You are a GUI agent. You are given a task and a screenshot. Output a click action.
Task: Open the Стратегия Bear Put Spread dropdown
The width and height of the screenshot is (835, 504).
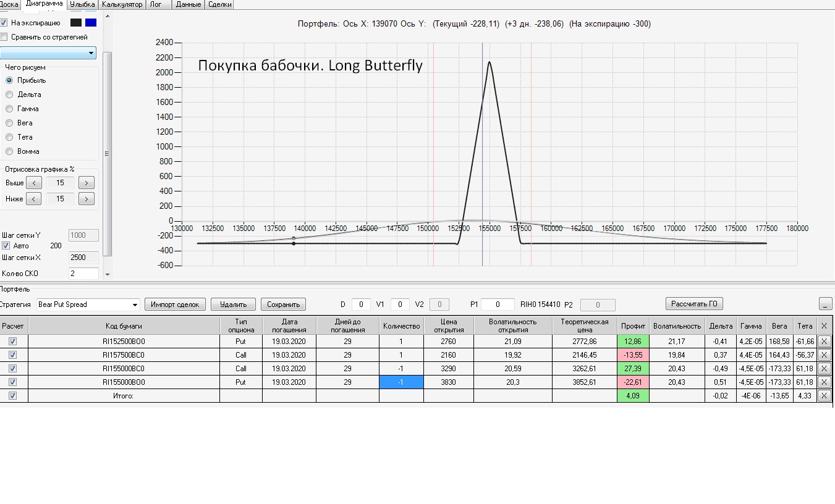pos(88,304)
